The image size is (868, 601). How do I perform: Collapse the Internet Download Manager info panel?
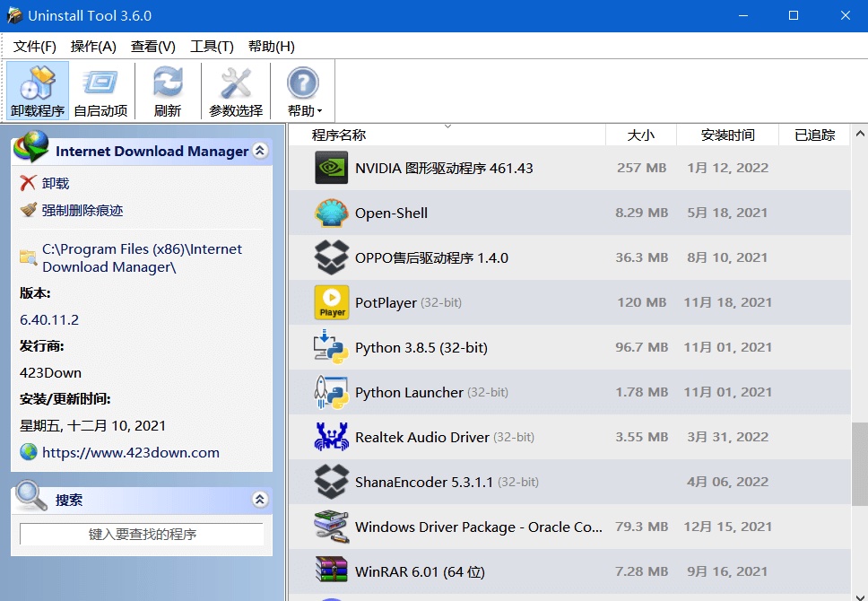tap(260, 151)
